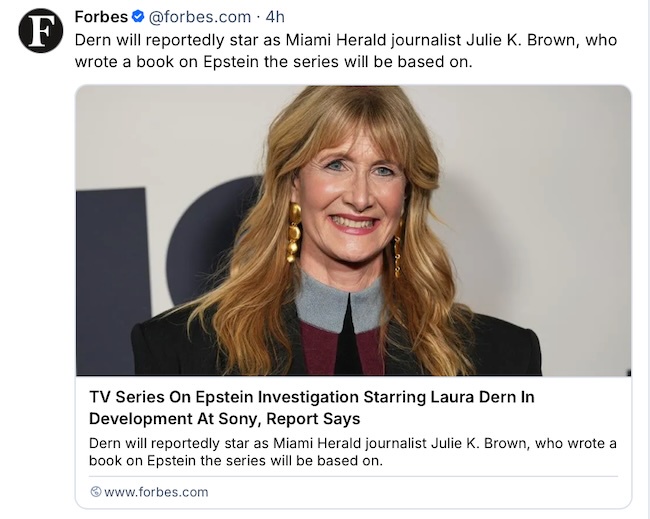Click the 4h post timestamp
Screen dimensions: 650x519
tap(276, 17)
